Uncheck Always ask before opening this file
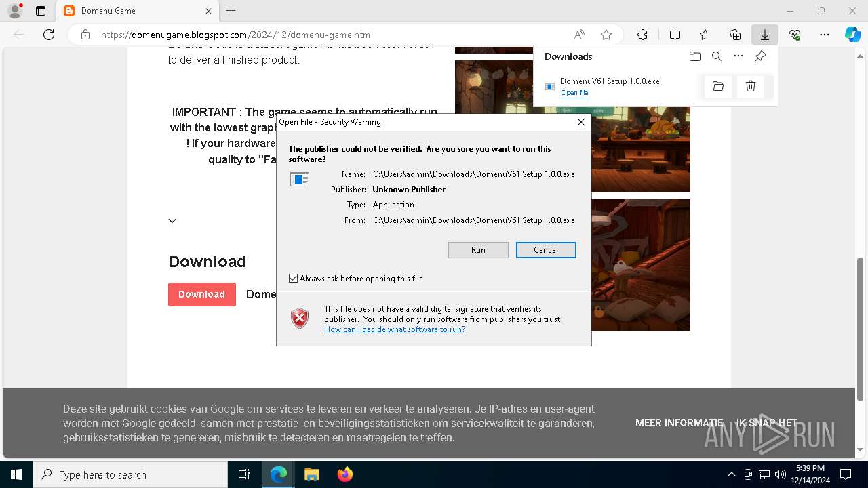This screenshot has height=488, width=868. click(x=294, y=279)
